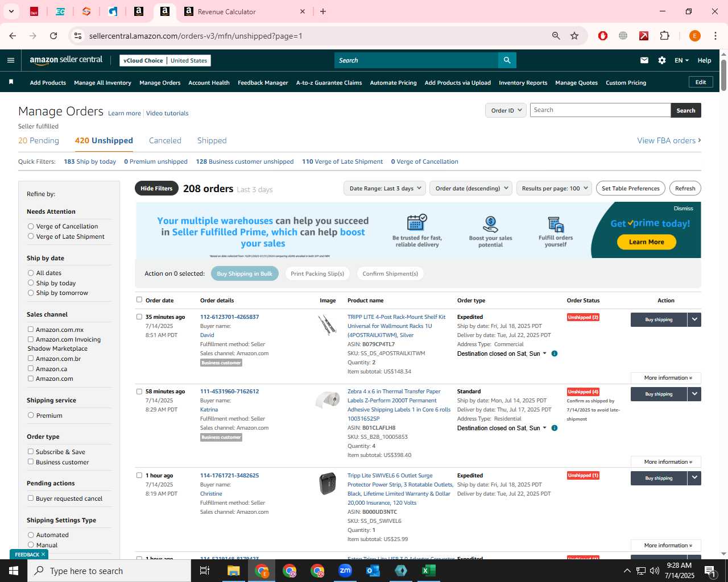
Task: Click the bookmark flag icon in nav bar
Action: (11, 82)
